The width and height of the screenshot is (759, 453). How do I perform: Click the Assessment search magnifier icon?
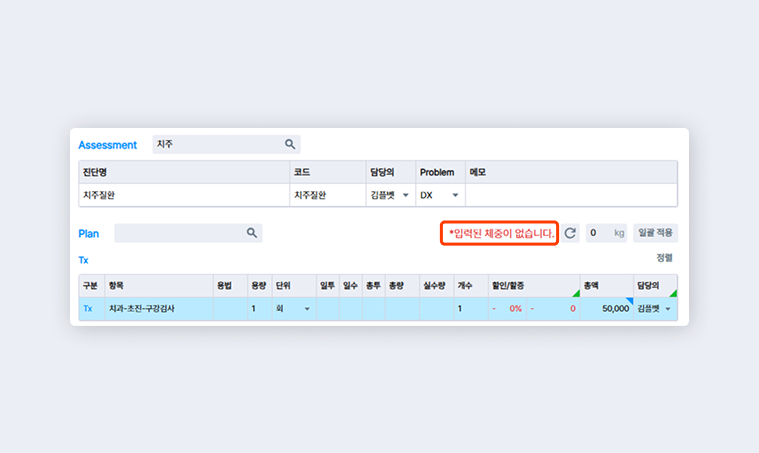[290, 144]
